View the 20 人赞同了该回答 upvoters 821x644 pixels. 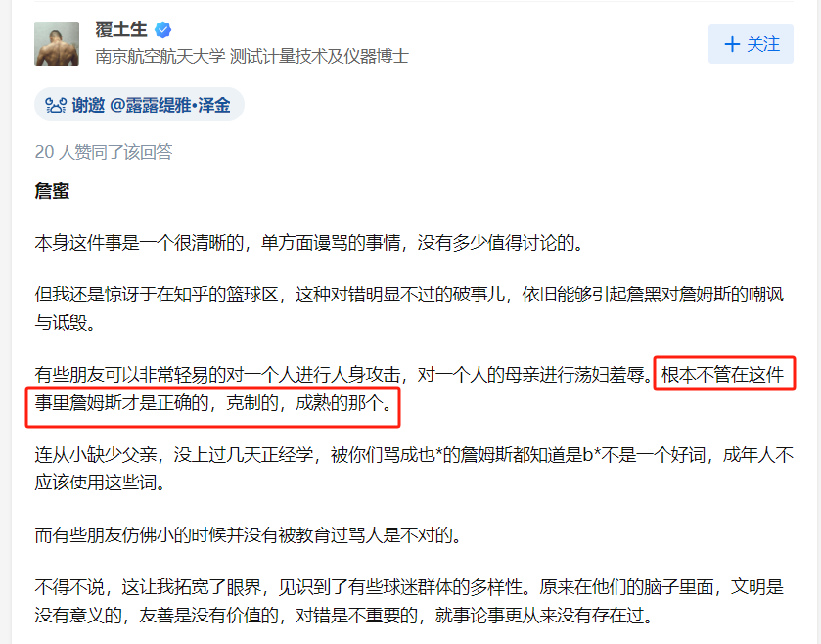(x=104, y=152)
